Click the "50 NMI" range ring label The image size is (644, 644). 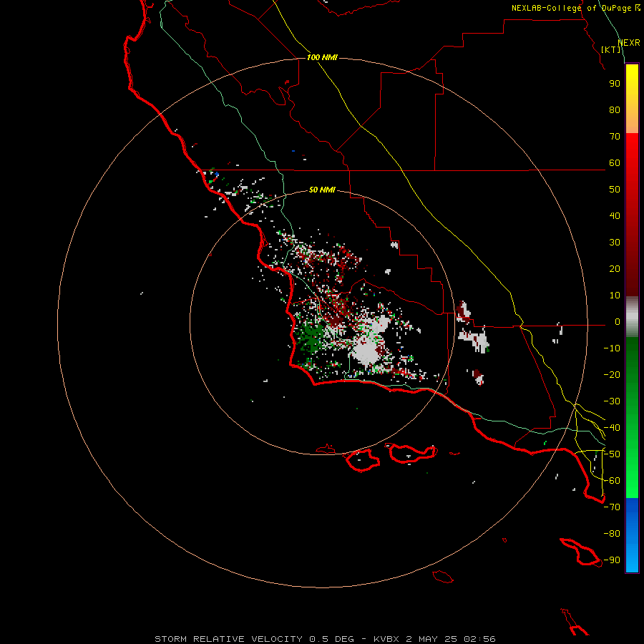pyautogui.click(x=322, y=190)
